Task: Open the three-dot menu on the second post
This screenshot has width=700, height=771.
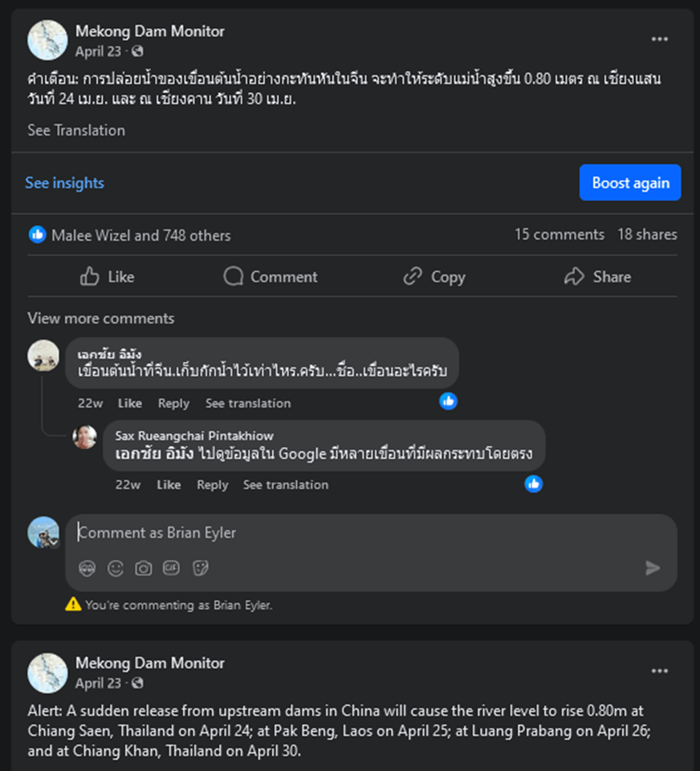Action: pyautogui.click(x=660, y=671)
